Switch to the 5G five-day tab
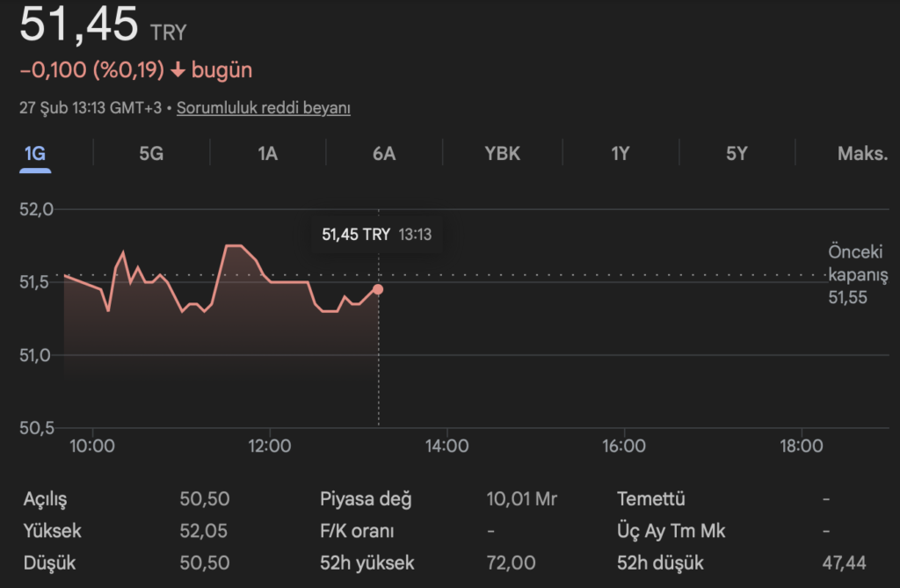Screen dimensions: 900x588 click(x=151, y=154)
